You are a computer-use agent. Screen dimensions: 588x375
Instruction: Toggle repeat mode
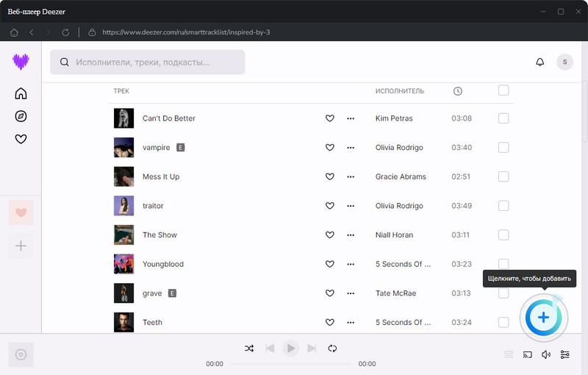[x=332, y=349]
